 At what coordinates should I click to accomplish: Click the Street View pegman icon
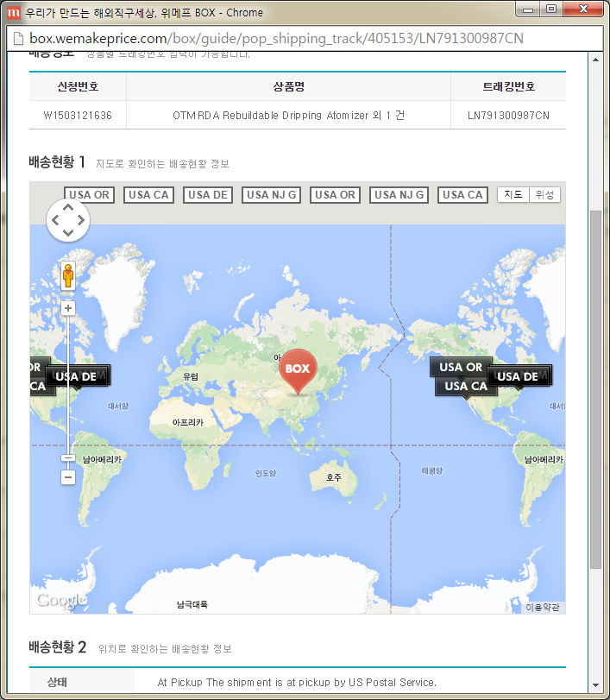click(68, 275)
